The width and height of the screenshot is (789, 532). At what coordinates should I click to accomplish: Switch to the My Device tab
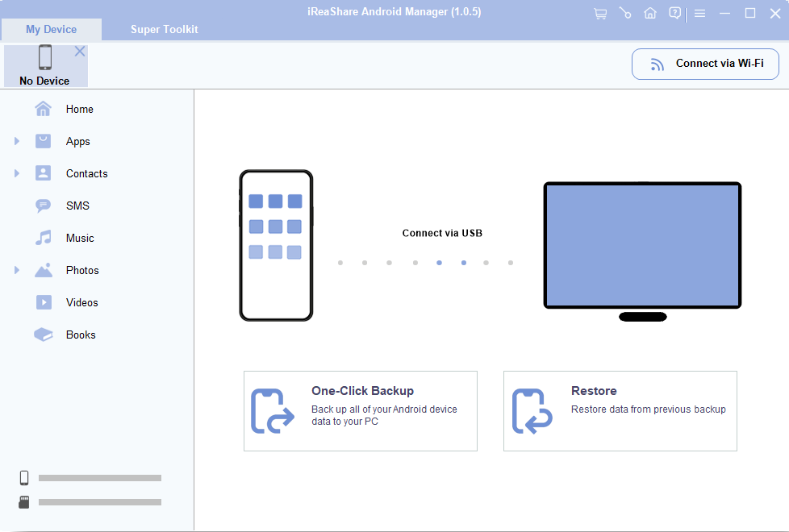click(x=52, y=29)
